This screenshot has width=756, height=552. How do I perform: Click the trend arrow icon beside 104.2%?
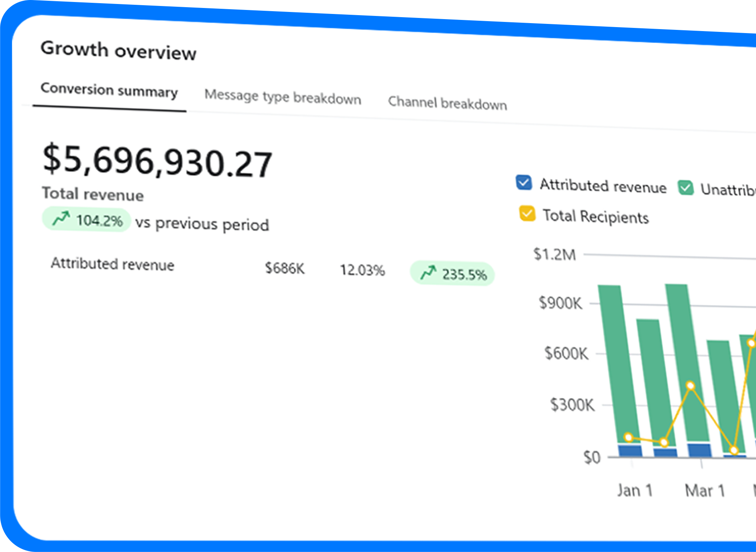(x=61, y=218)
